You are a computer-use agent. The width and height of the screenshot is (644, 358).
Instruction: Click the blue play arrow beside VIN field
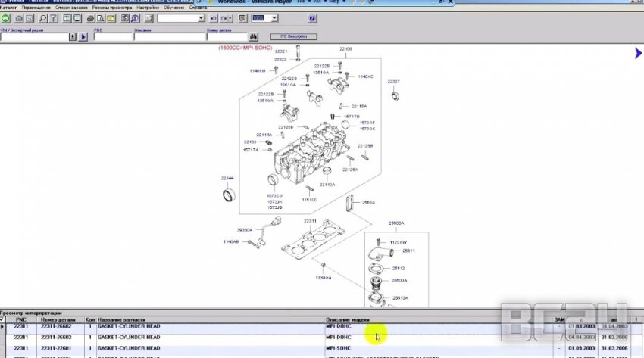pos(83,36)
